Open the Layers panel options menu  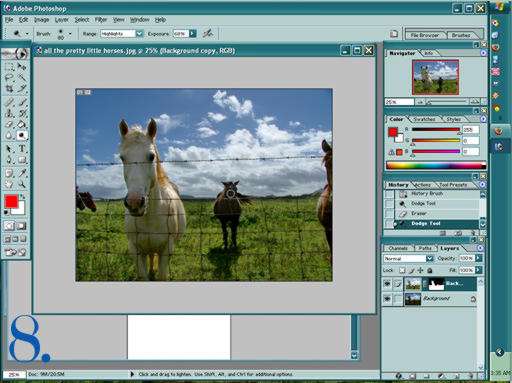coord(480,248)
